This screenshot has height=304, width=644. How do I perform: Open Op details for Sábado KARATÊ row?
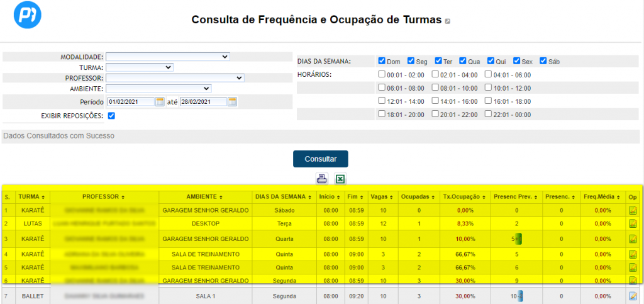pyautogui.click(x=633, y=210)
